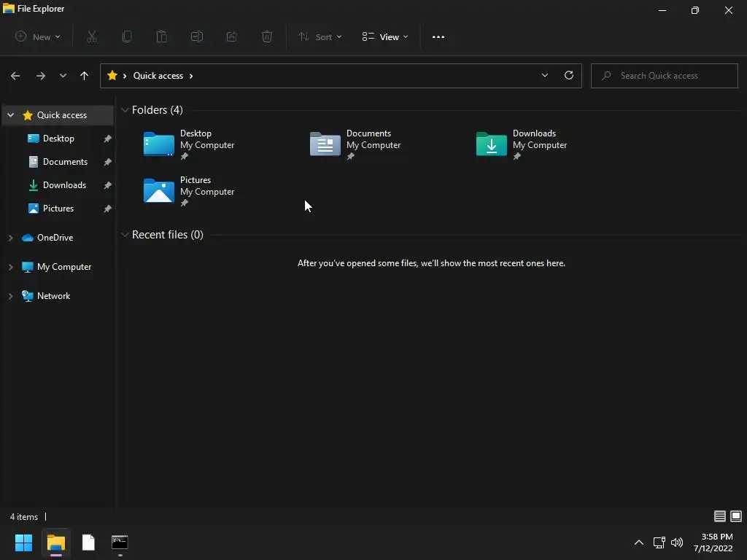747x560 pixels.
Task: Click the Cut scissors icon
Action: pos(92,36)
